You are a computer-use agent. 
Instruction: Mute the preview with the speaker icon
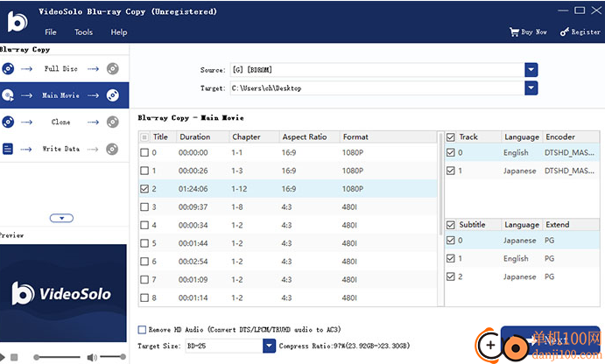coord(92,358)
